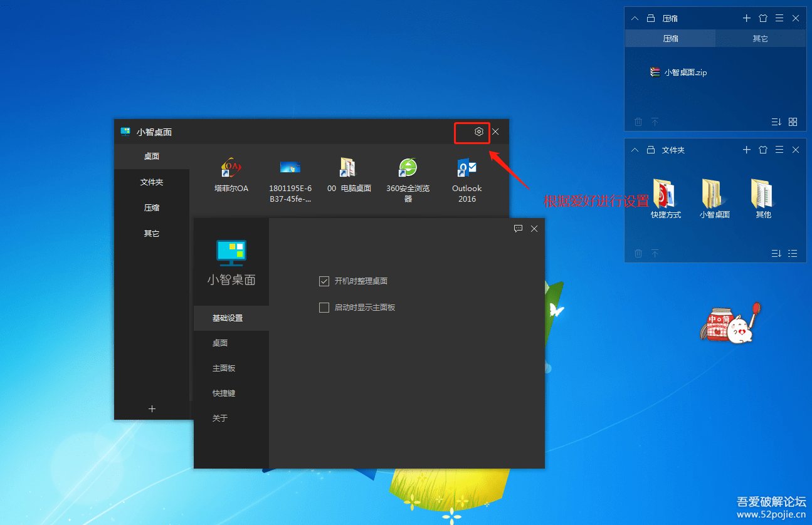This screenshot has height=525, width=812.
Task: Change skin of 文件夹 box with shirt icon
Action: pyautogui.click(x=763, y=150)
